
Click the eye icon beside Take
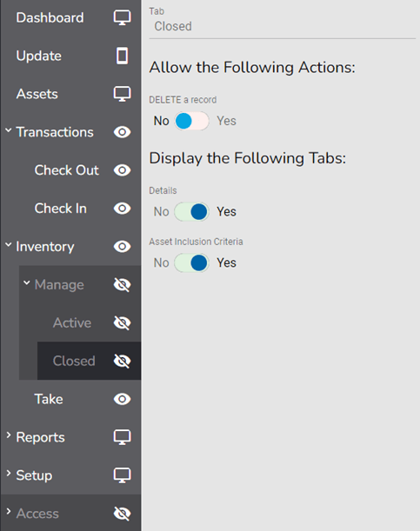(122, 399)
